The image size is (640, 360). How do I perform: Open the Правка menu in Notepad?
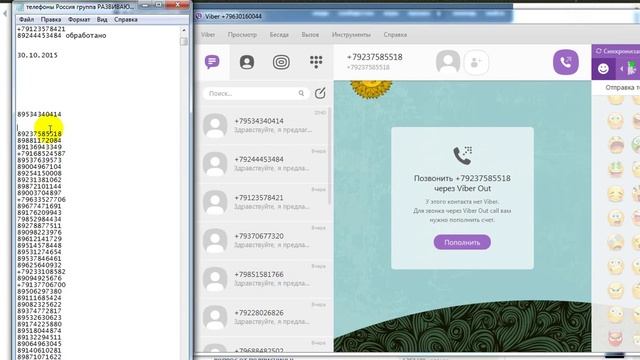click(x=51, y=19)
